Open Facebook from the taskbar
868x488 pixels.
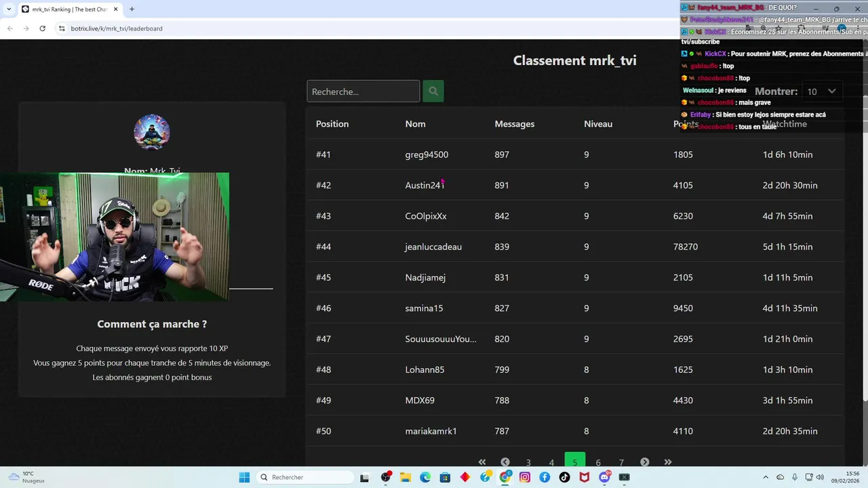click(545, 477)
